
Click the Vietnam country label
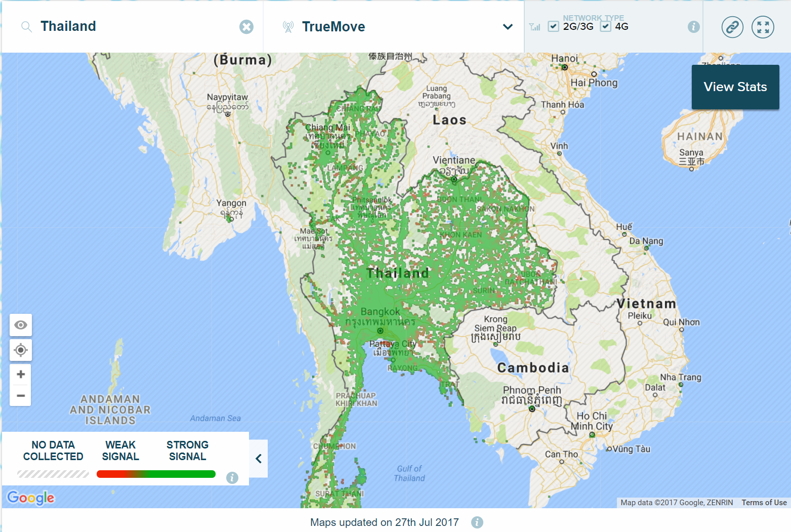(x=646, y=304)
